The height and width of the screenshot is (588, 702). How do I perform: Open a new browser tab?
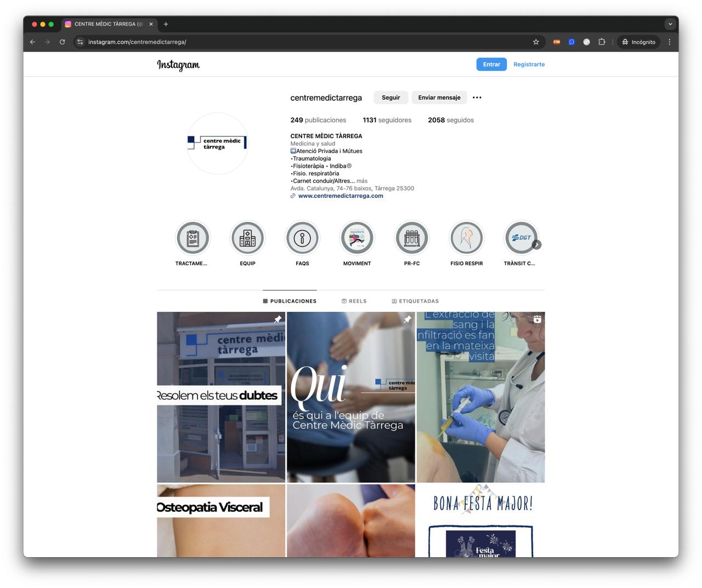(166, 24)
